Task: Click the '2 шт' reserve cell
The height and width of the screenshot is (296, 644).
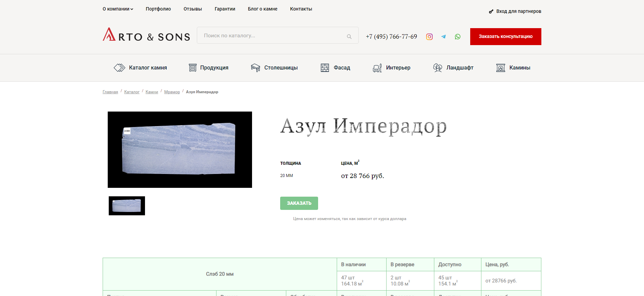Action: pyautogui.click(x=410, y=281)
